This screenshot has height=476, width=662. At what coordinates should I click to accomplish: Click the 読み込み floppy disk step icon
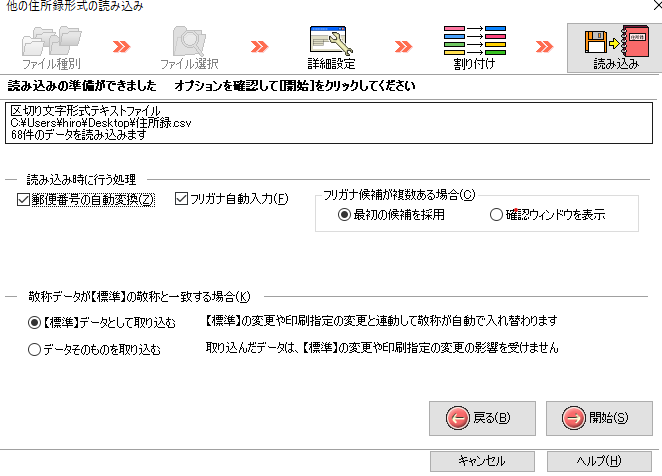pos(611,41)
